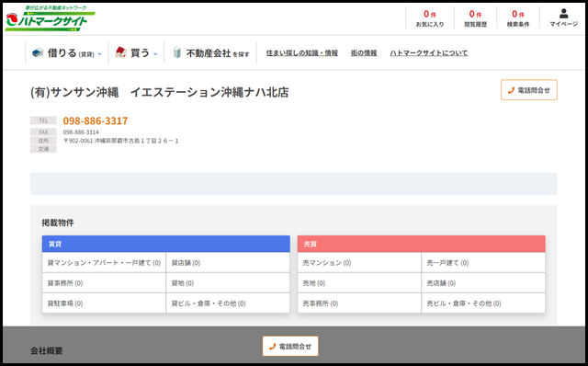Select 売店舗 (0) cell

click(x=483, y=283)
